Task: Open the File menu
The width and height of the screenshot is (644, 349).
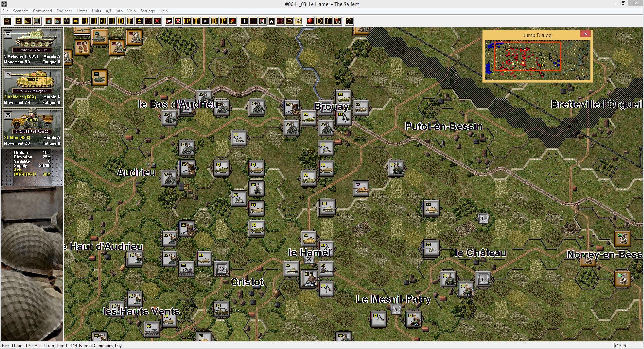Action: point(5,11)
